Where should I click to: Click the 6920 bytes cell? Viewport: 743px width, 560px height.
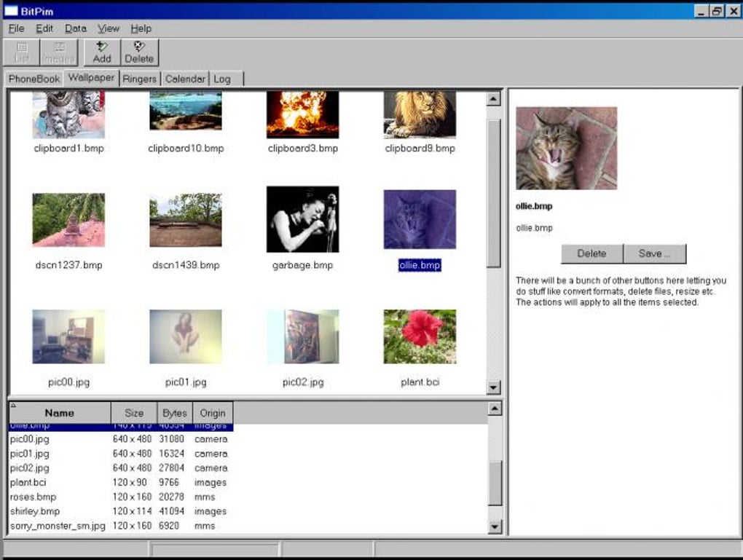pos(169,526)
